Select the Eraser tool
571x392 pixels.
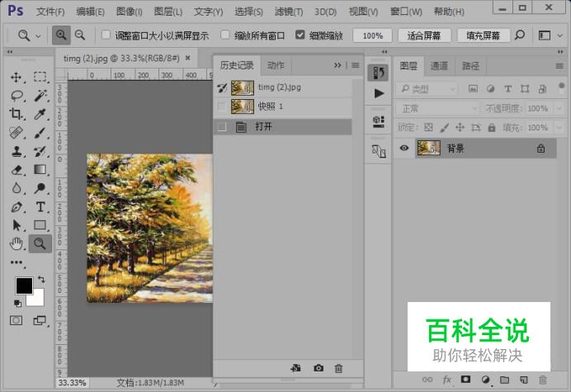17,170
